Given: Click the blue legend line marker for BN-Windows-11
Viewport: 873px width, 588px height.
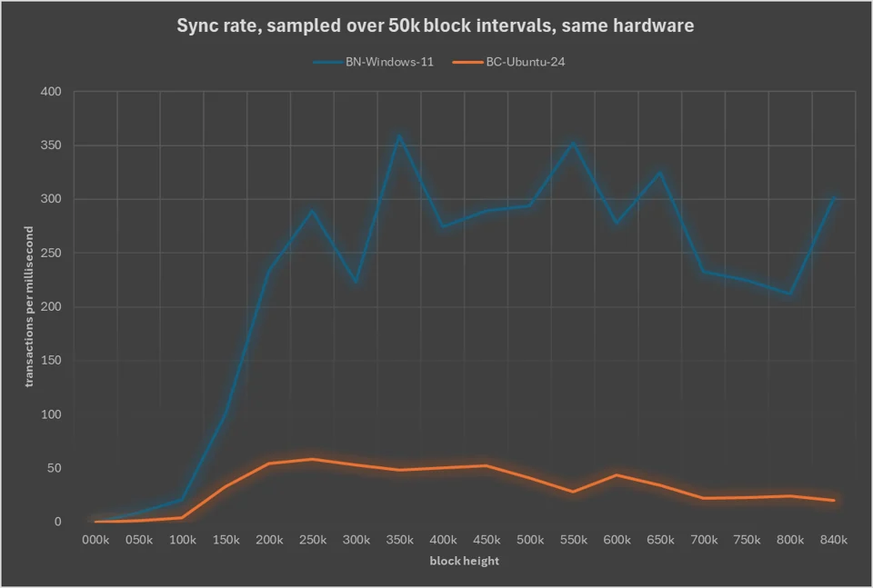Looking at the screenshot, I should click(328, 63).
